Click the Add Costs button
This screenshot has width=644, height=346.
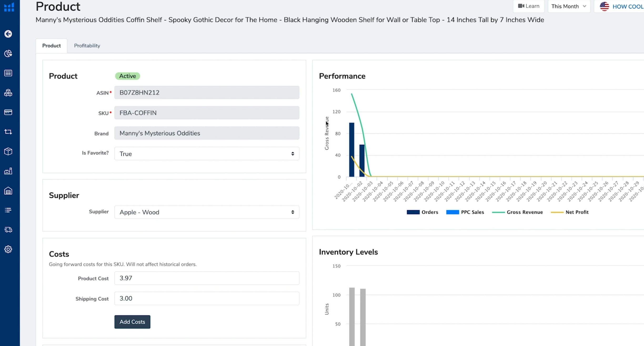click(132, 322)
